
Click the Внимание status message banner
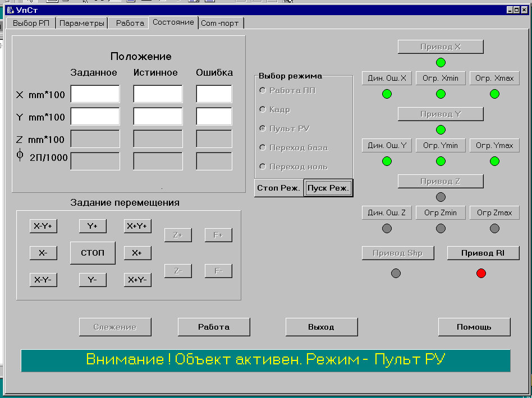click(x=265, y=360)
